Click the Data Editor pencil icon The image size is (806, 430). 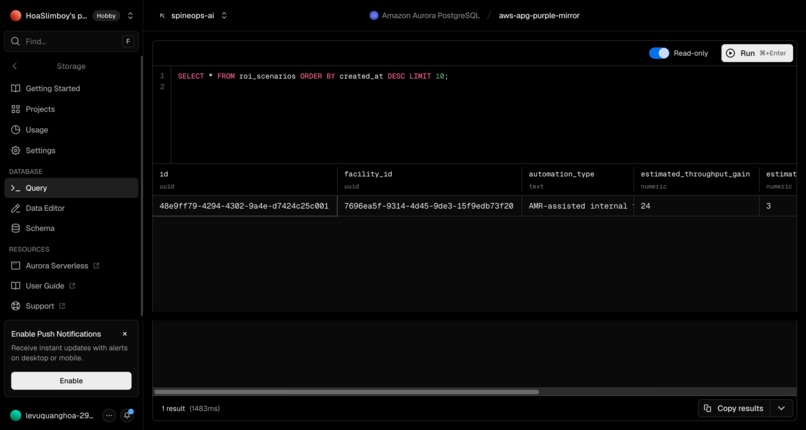pos(15,208)
